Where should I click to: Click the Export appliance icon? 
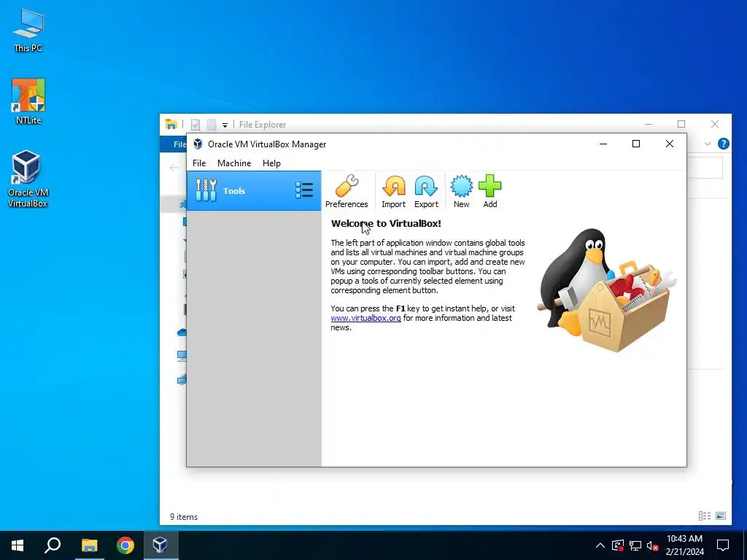click(426, 192)
